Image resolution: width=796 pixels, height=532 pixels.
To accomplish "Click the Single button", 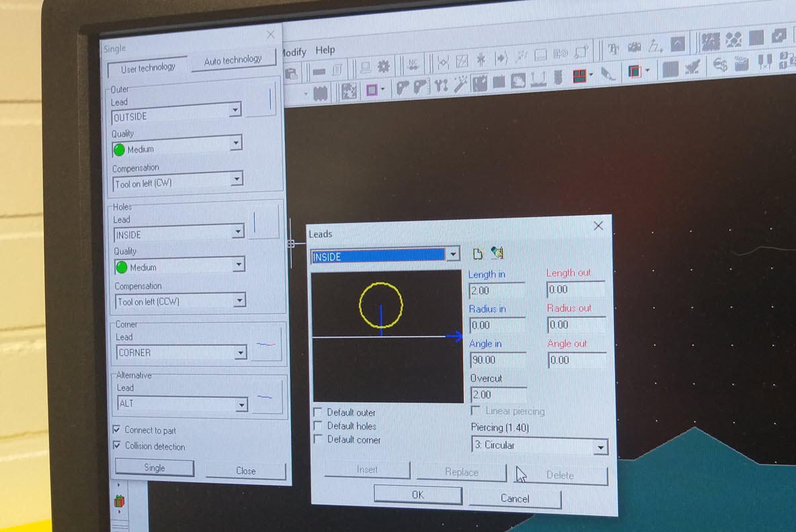I will pyautogui.click(x=155, y=468).
